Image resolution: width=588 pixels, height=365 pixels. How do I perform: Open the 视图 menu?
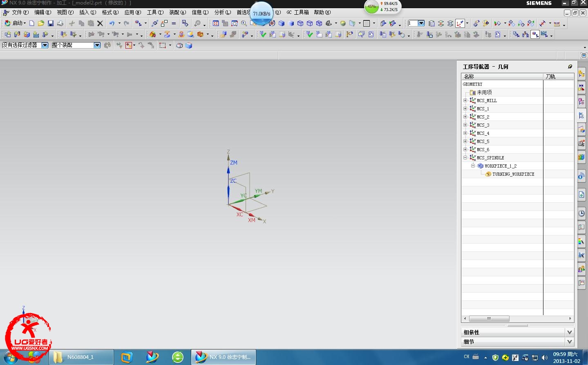click(65, 12)
